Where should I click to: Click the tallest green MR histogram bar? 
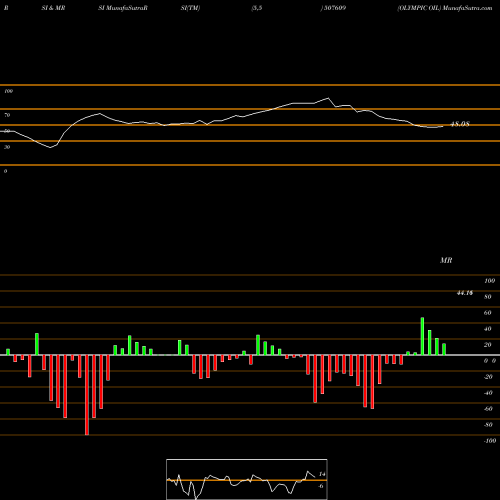pyautogui.click(x=422, y=336)
